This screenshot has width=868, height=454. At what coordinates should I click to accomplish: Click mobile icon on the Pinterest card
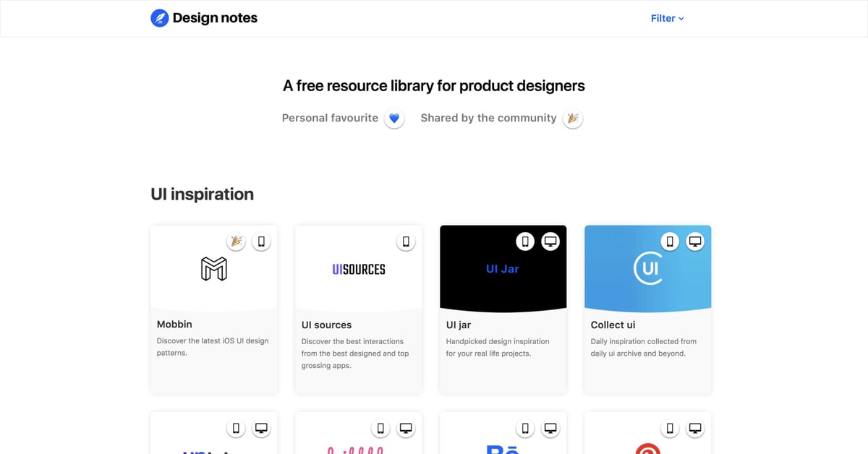coord(671,429)
